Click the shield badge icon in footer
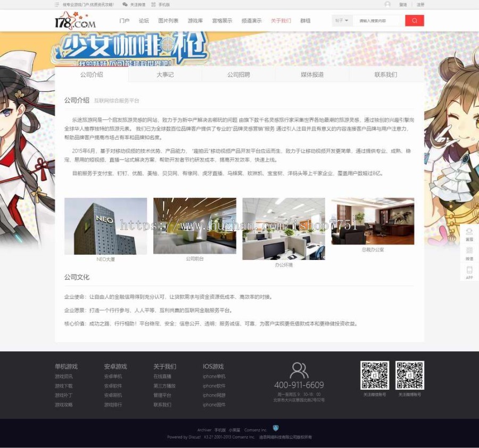Image resolution: width=479 pixels, height=448 pixels. click(276, 428)
